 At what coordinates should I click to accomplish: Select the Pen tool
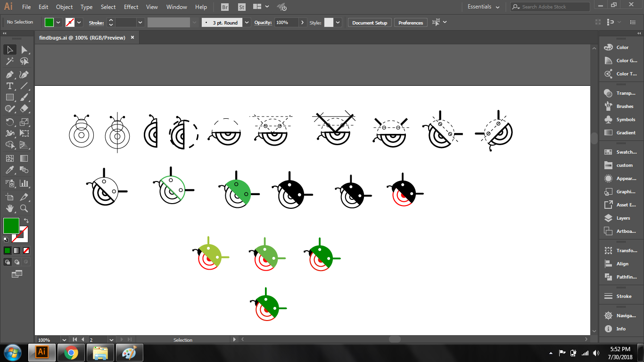(x=9, y=74)
